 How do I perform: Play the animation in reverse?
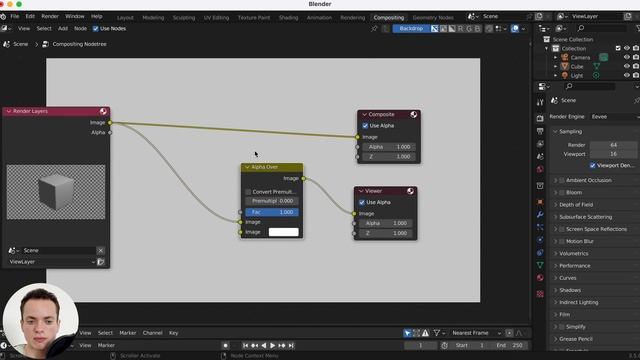[x=264, y=345]
